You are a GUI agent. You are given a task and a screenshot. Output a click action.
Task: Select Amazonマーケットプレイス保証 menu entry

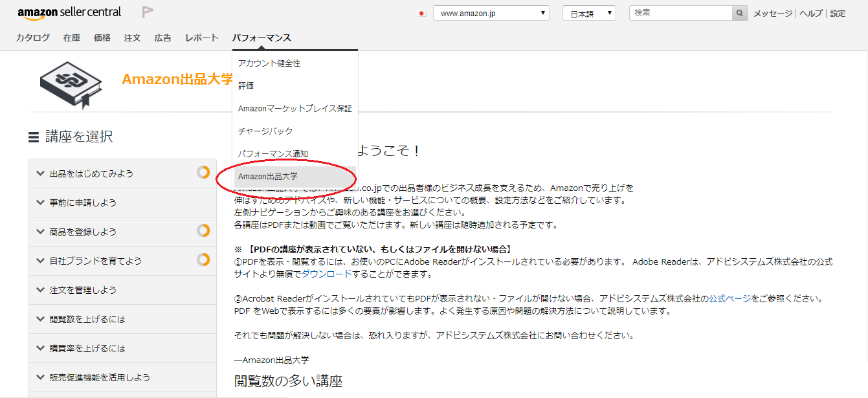(295, 108)
